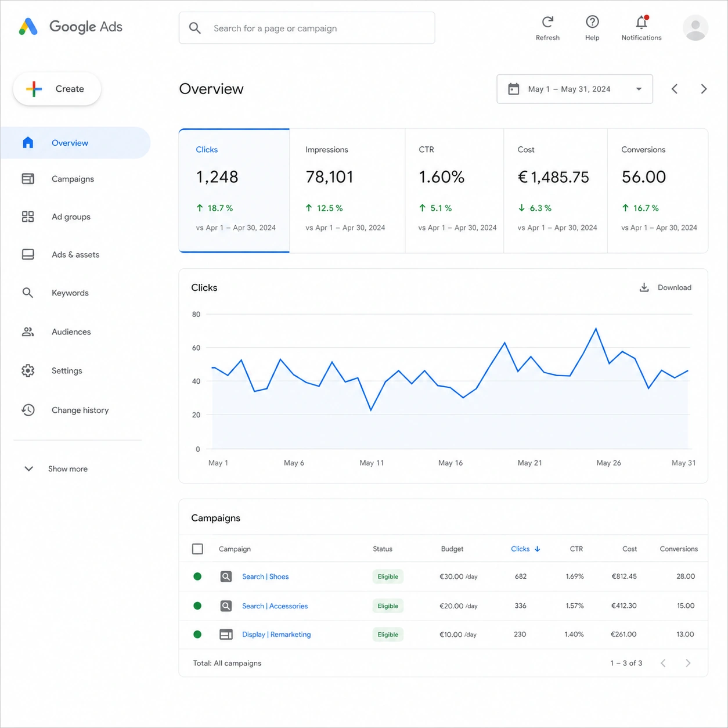Click the Campaigns sidebar icon

(x=28, y=179)
